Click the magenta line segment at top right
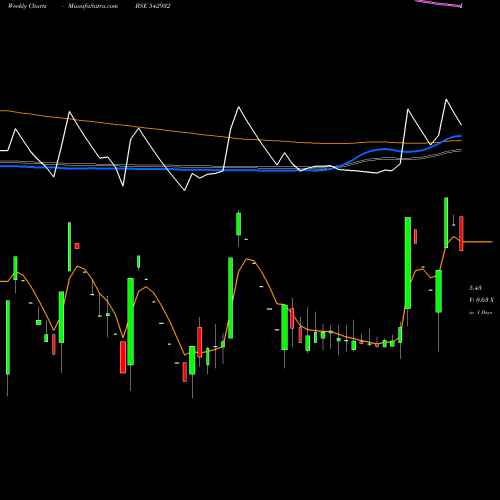500x500 pixels. 438,3
